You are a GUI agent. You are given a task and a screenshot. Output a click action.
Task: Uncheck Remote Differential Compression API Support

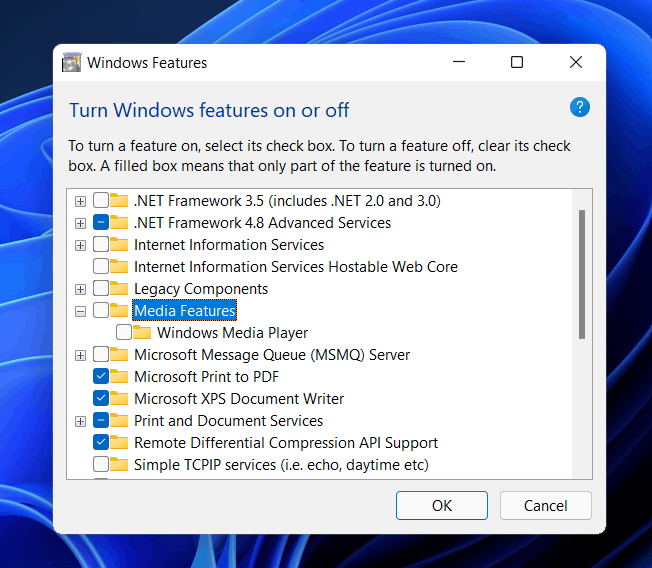pyautogui.click(x=101, y=443)
